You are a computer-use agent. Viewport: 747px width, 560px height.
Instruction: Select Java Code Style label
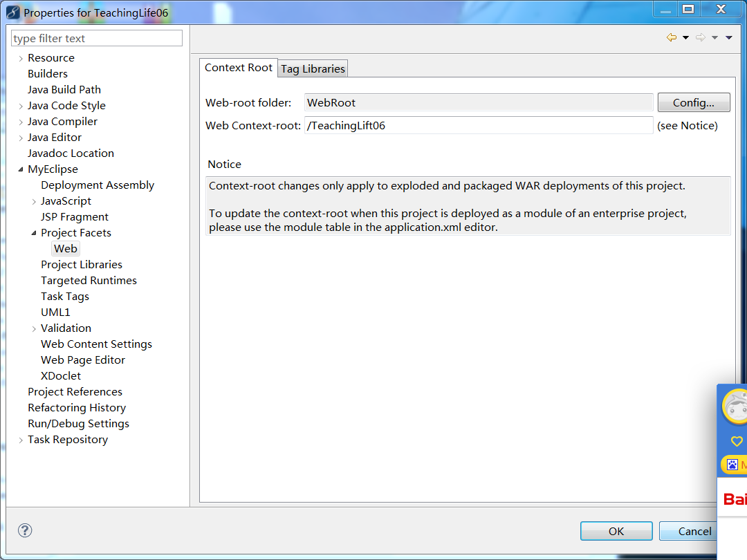[66, 106]
